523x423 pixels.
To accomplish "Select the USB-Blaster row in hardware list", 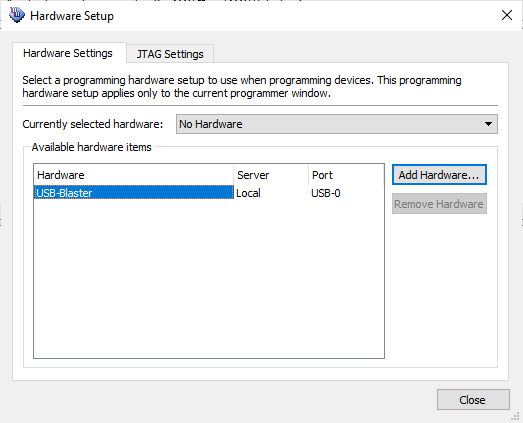I will [x=209, y=193].
